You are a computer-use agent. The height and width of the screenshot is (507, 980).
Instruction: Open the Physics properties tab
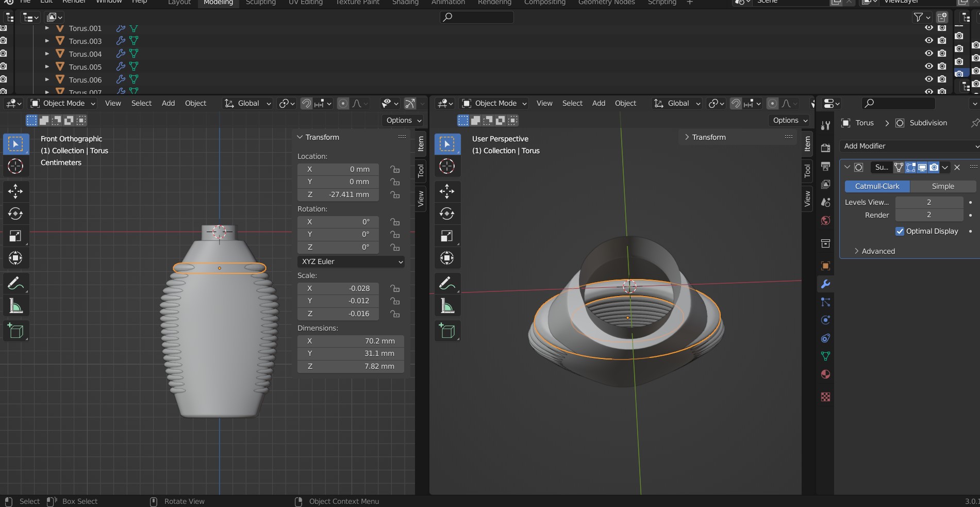pyautogui.click(x=825, y=320)
